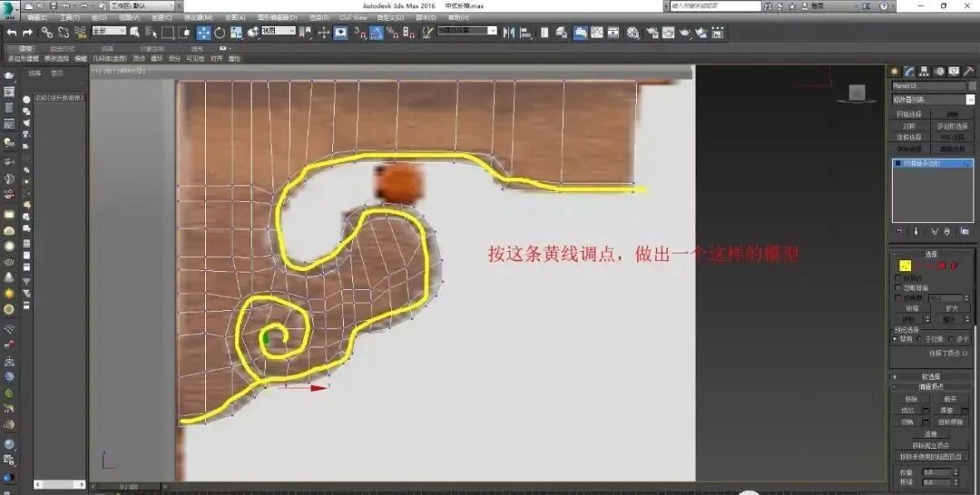980x495 pixels.
Task: Open the Schematic View icon
Action: 613,33
